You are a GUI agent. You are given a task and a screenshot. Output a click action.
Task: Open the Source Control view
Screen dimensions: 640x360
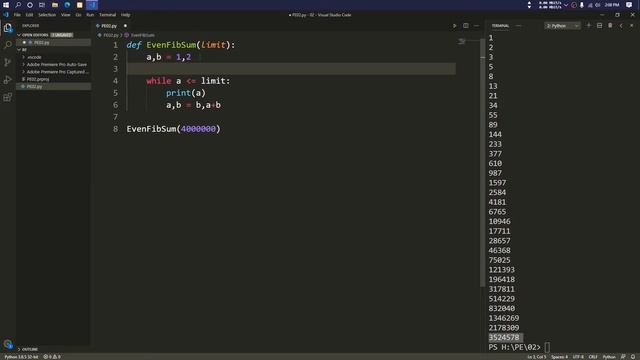(8, 62)
